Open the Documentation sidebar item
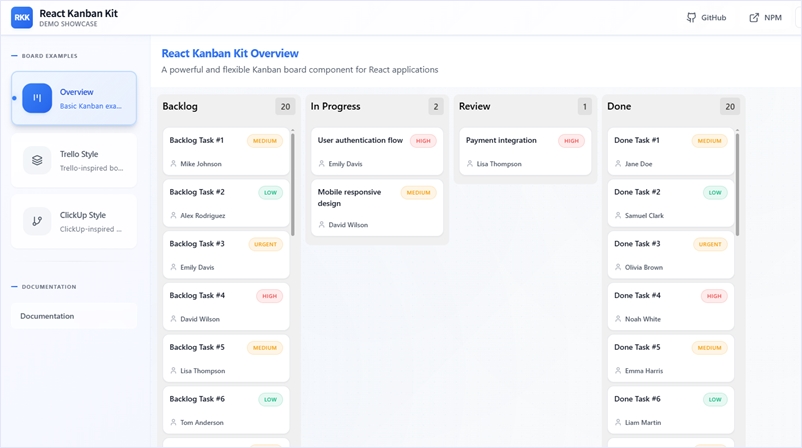The height and width of the screenshot is (448, 802). click(47, 316)
